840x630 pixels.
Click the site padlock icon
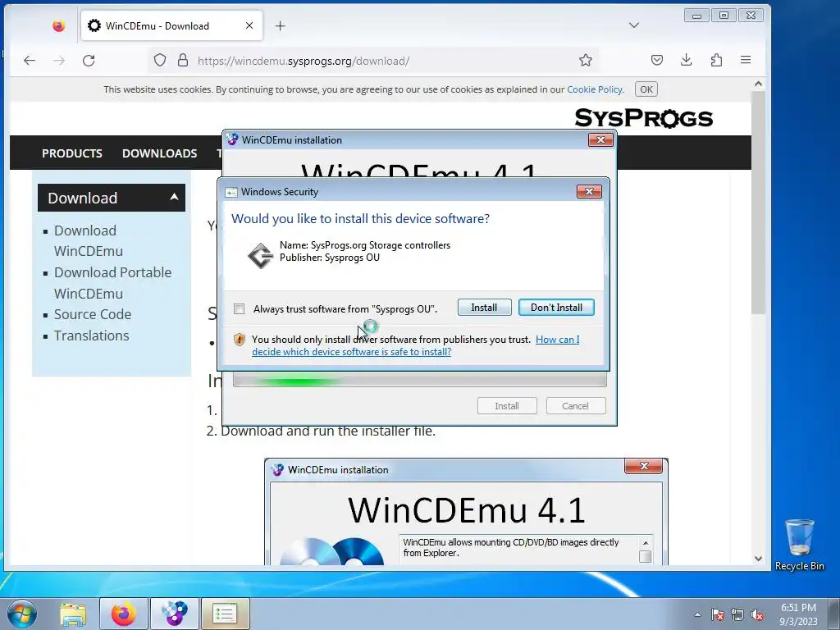point(183,61)
